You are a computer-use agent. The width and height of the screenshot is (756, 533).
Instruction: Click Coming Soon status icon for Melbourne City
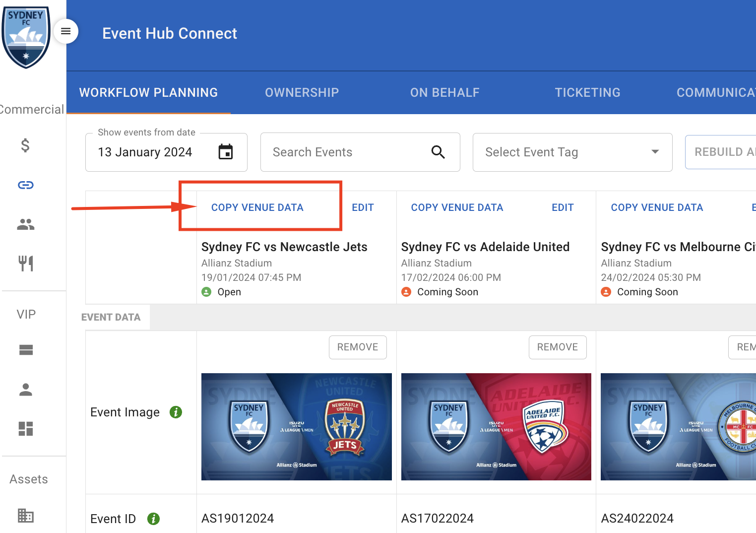606,292
